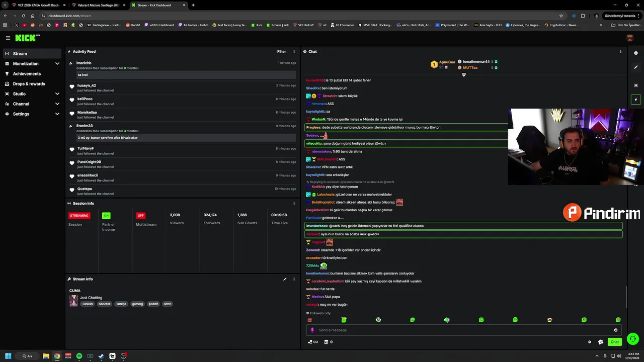Image resolution: width=644 pixels, height=362 pixels.
Task: Open Stream Info three-dot menu
Action: (x=294, y=279)
